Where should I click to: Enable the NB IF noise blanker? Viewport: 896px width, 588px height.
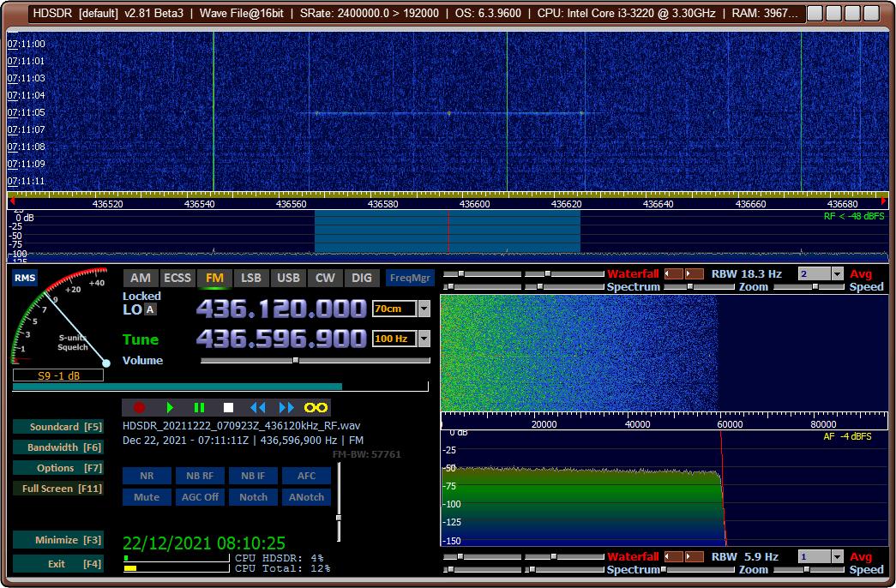coord(253,476)
